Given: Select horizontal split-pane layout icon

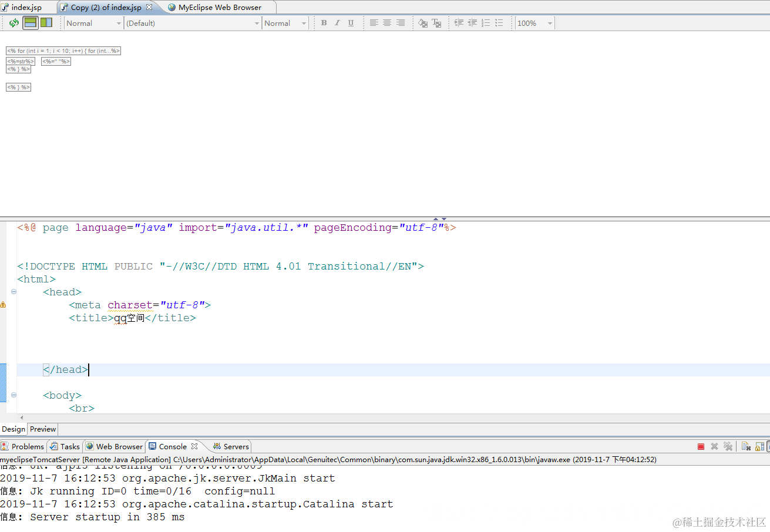Looking at the screenshot, I should click(31, 23).
